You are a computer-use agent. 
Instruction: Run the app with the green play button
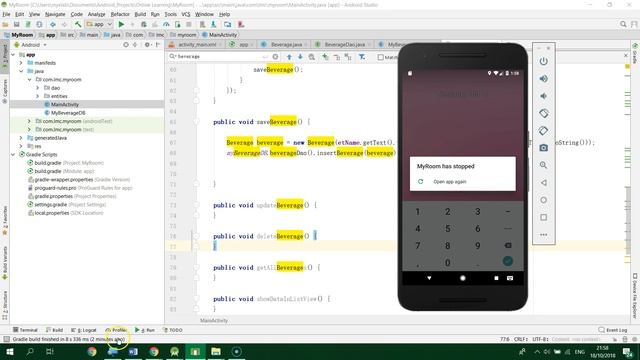pyautogui.click(x=121, y=24)
